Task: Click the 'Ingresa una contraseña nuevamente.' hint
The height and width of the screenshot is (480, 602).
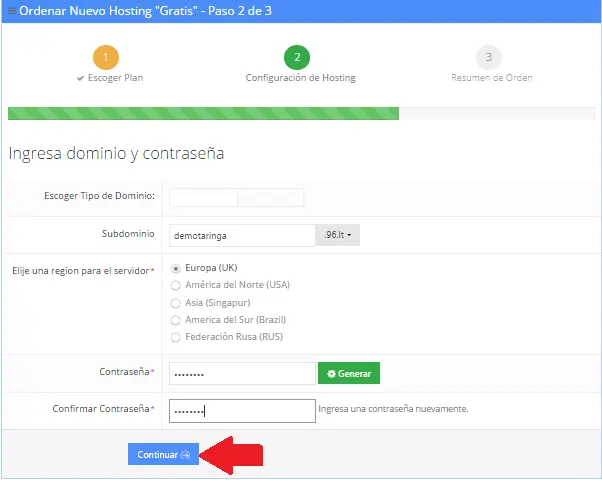Action: (393, 409)
